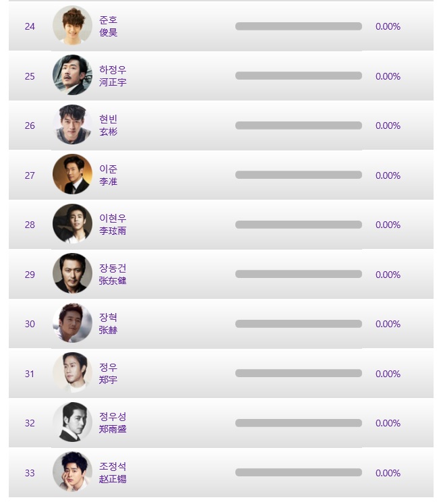Screen dimensions: 441x504
Task: Click the vote progress bar in row 26
Action: (299, 125)
